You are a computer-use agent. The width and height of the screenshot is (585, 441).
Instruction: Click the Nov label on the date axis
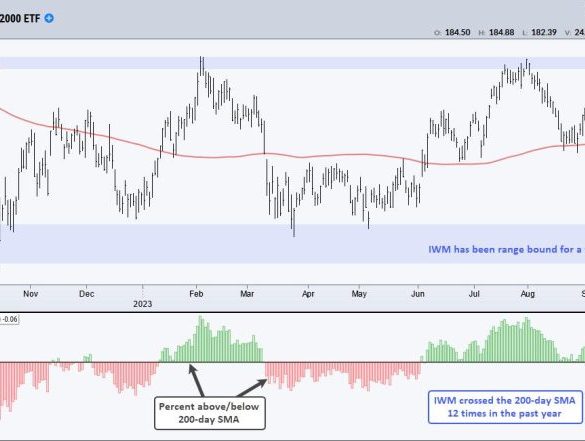[31, 294]
